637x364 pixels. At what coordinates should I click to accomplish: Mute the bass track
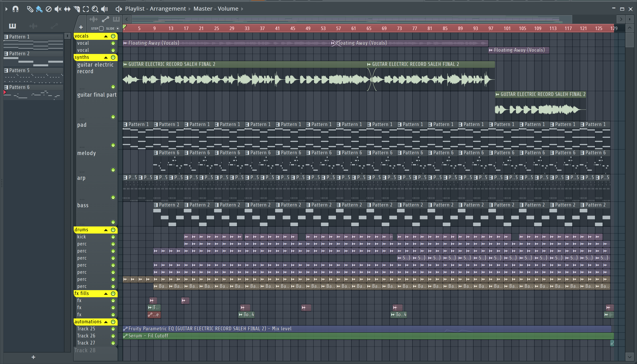(113, 222)
